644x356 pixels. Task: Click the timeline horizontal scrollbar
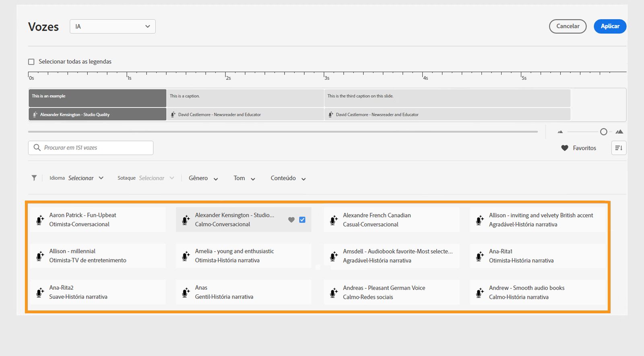point(283,132)
